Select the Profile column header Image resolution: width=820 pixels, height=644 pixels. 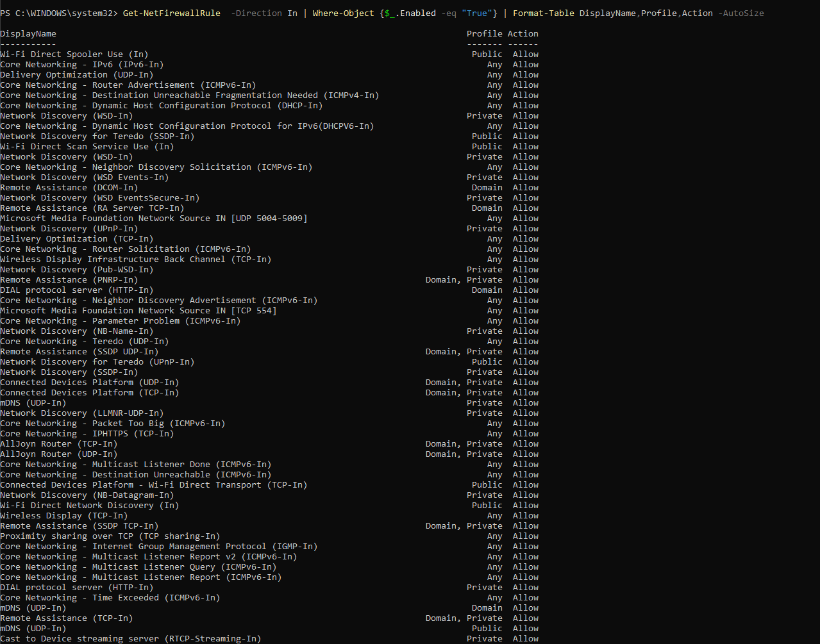click(484, 33)
